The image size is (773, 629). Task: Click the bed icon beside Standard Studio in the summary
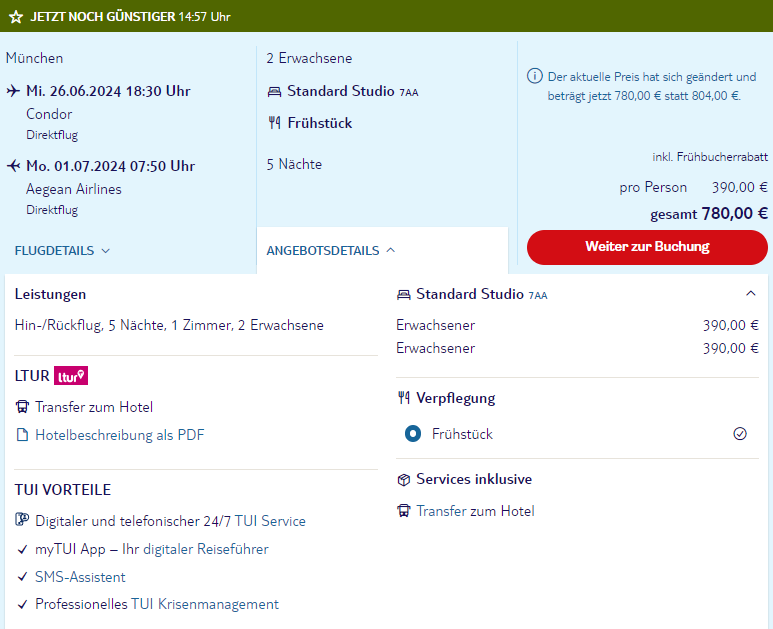274,92
